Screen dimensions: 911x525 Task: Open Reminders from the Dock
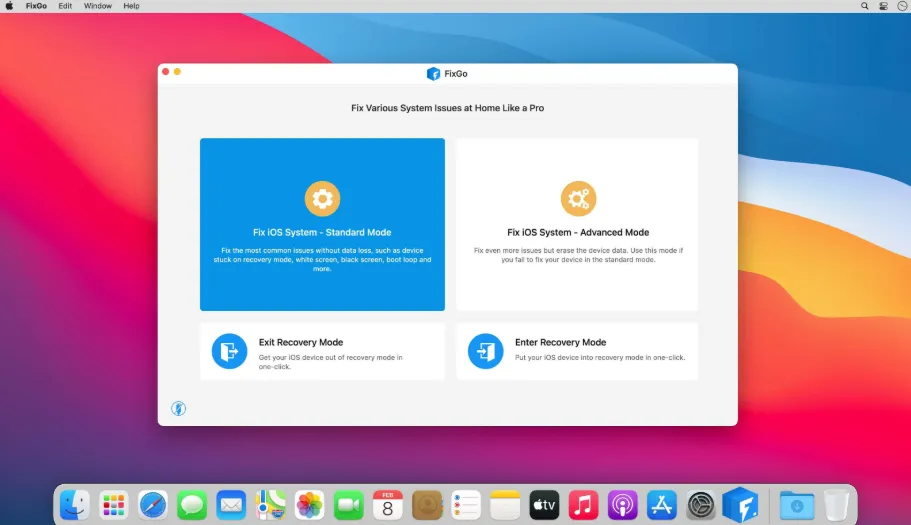click(466, 505)
